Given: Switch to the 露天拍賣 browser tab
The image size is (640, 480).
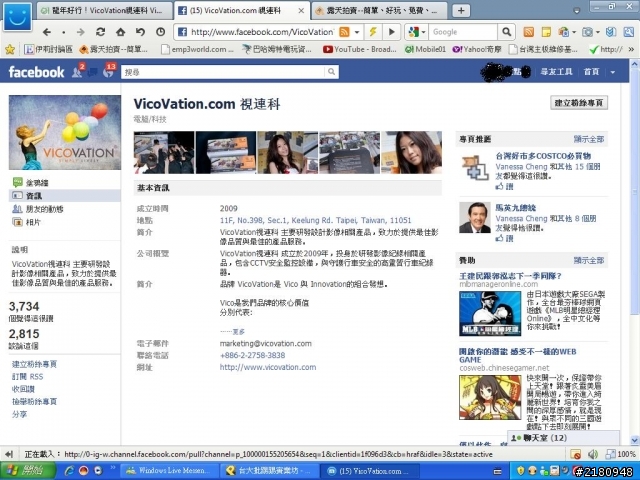Looking at the screenshot, I should pos(379,11).
